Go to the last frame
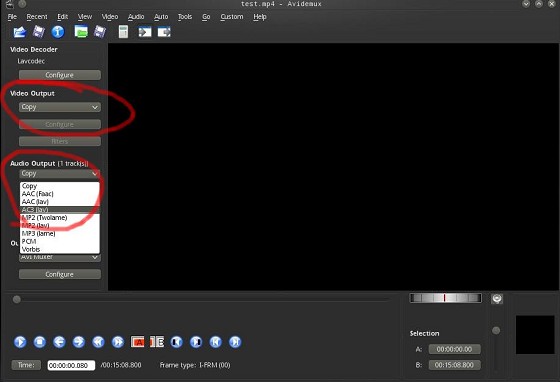Image resolution: width=560 pixels, height=382 pixels. point(235,342)
